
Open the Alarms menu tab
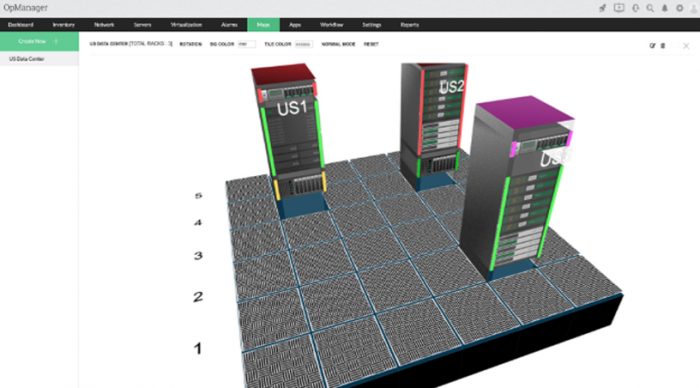click(229, 25)
